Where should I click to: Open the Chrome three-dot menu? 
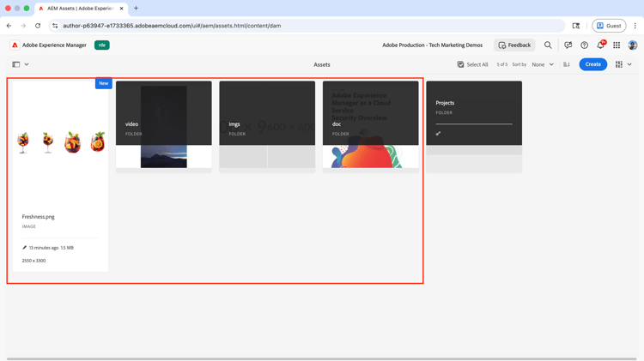tap(635, 26)
